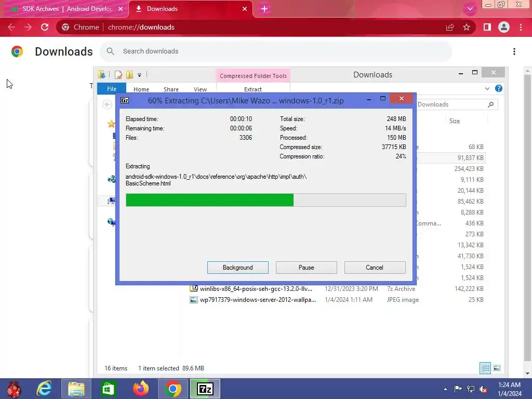Toggle Chrome side panel

[487, 27]
